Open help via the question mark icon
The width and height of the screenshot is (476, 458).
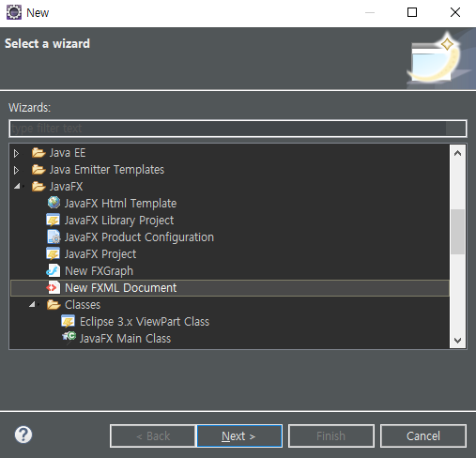click(23, 435)
